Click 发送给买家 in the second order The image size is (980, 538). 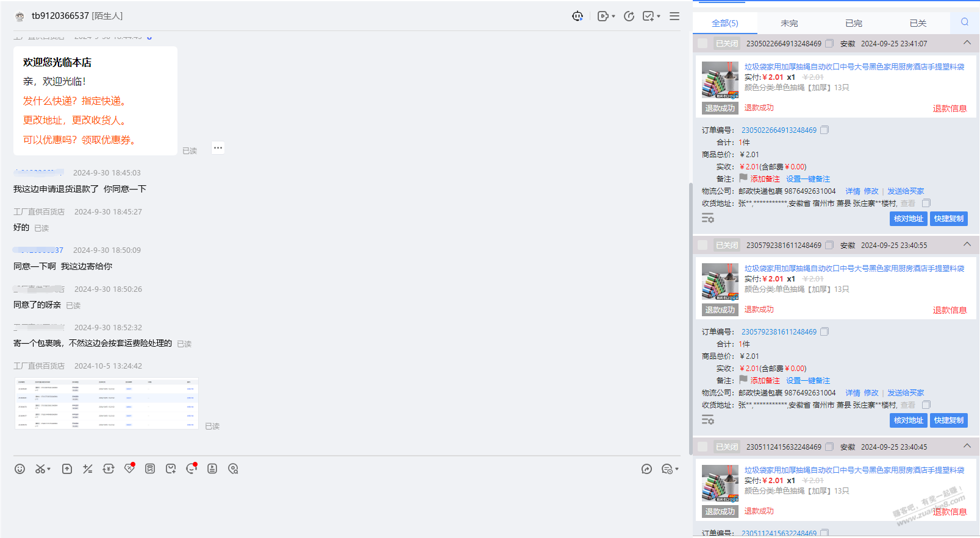[906, 393]
